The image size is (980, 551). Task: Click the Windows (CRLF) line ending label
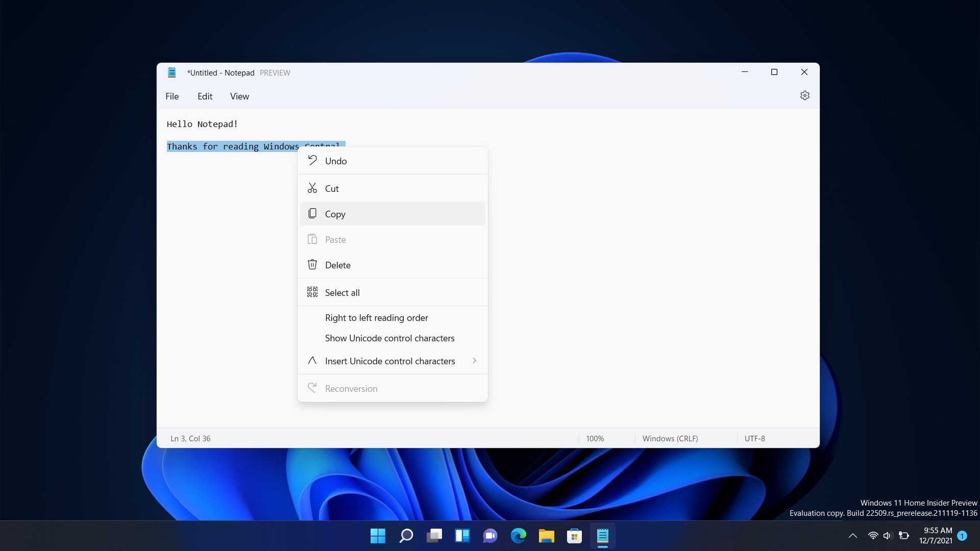pyautogui.click(x=670, y=439)
